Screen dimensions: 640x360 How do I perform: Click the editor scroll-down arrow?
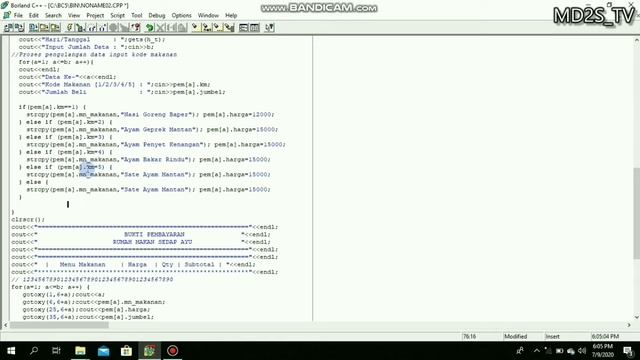[636, 317]
